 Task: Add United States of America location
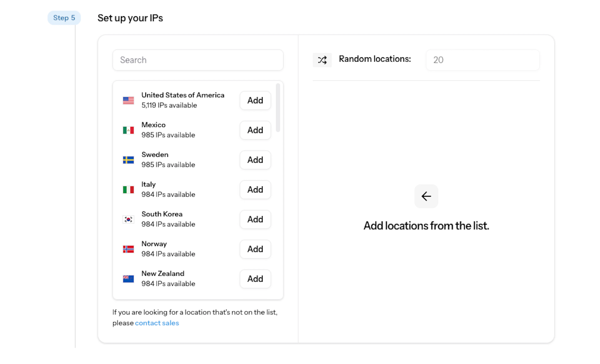255,100
